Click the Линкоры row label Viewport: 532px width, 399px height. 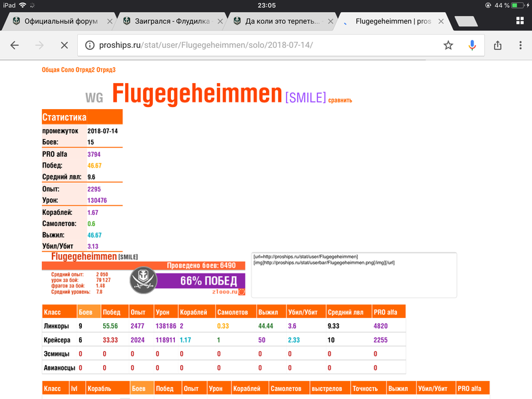point(57,326)
